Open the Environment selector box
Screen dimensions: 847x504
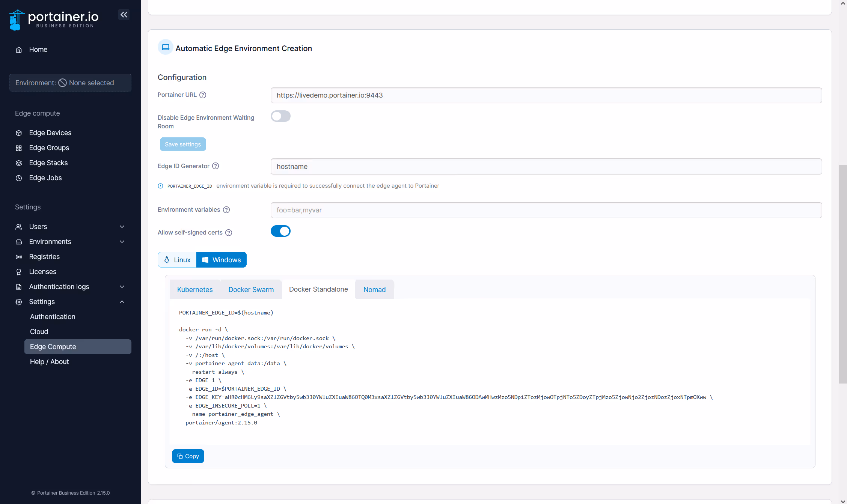click(x=70, y=83)
